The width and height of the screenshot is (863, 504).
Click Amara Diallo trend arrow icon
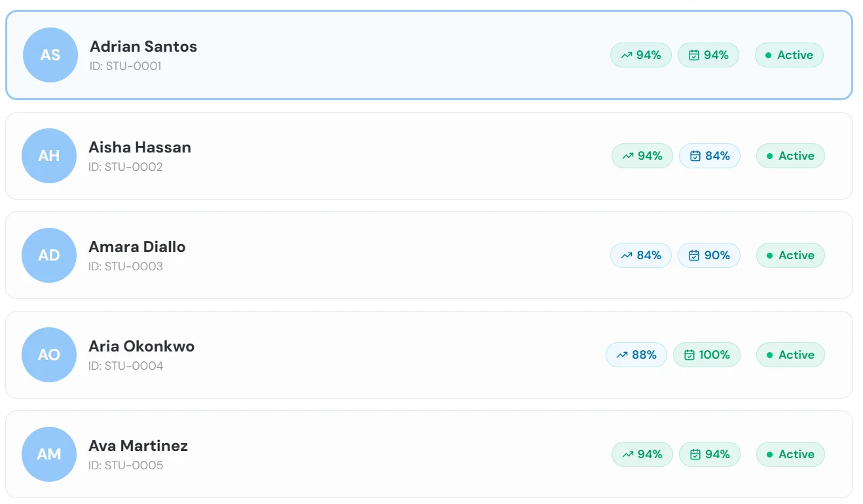627,256
